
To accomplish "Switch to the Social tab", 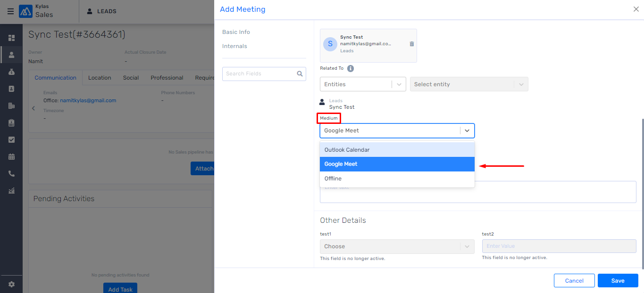I will click(131, 78).
